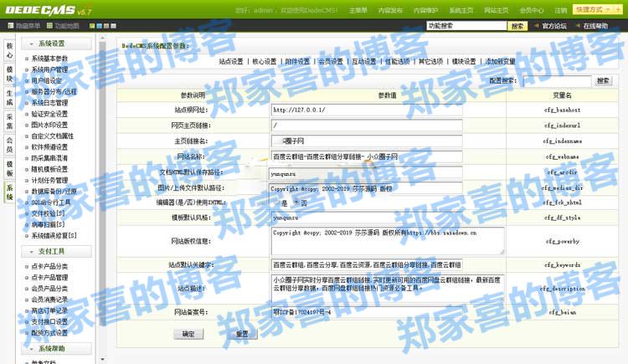628x364 pixels.
Task: Click 注销 to log out
Action: pos(561,10)
